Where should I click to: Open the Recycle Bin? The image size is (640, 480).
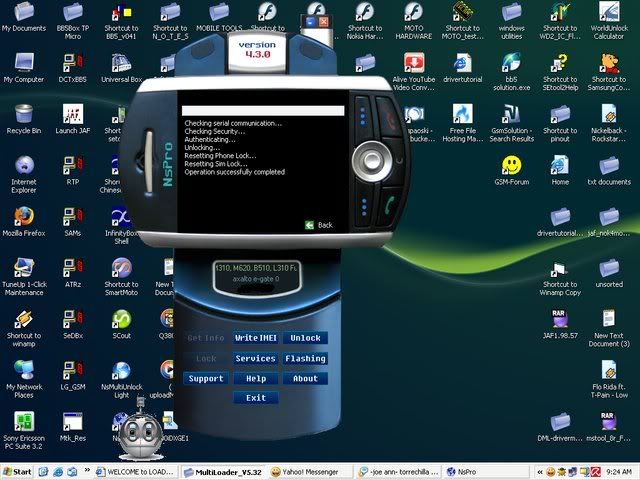point(24,119)
